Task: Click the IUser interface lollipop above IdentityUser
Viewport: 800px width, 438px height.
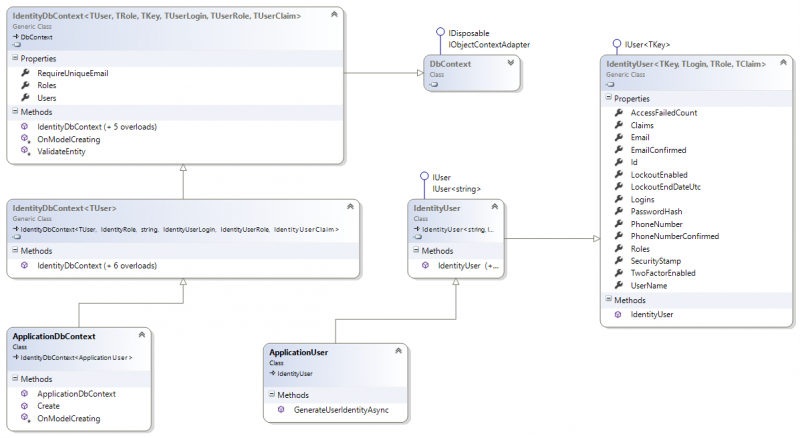Action: 424,176
